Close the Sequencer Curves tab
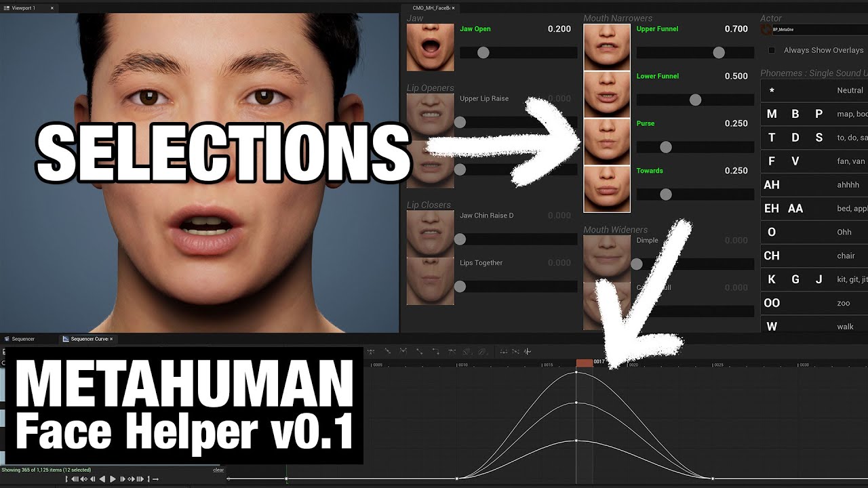 coord(111,339)
